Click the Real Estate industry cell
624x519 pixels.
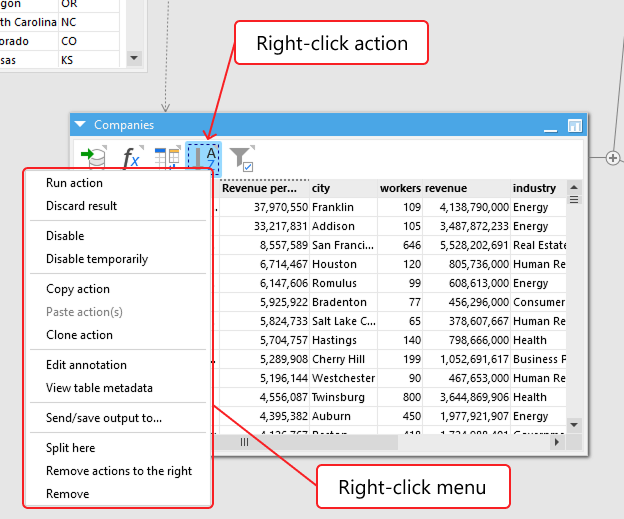[x=539, y=245]
